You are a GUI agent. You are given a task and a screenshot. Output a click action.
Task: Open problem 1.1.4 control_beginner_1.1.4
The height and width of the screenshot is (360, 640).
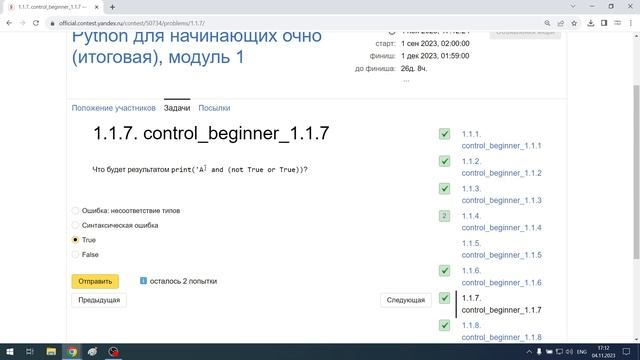pyautogui.click(x=501, y=222)
